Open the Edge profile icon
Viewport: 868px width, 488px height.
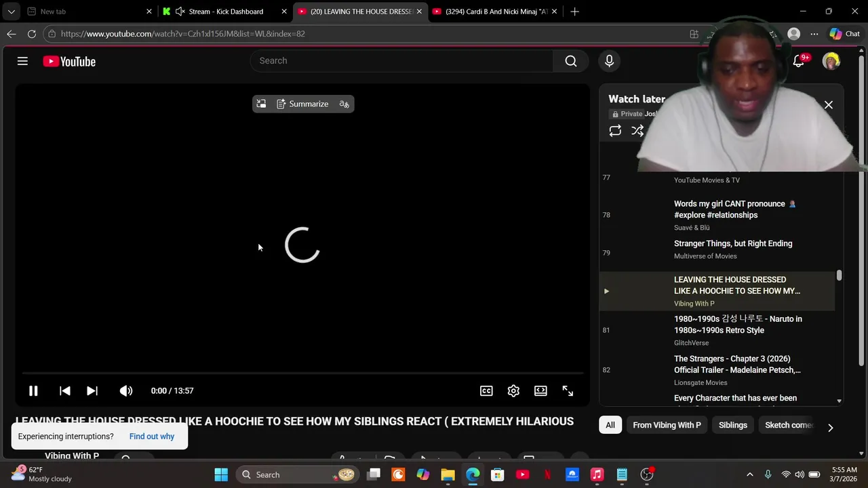(793, 34)
